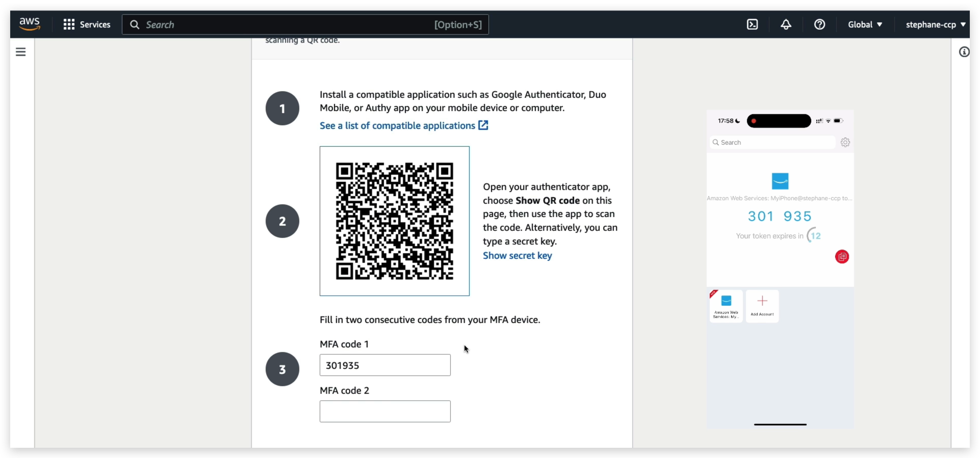The height and width of the screenshot is (458, 980).
Task: Open the hamburger navigation menu
Action: (20, 52)
